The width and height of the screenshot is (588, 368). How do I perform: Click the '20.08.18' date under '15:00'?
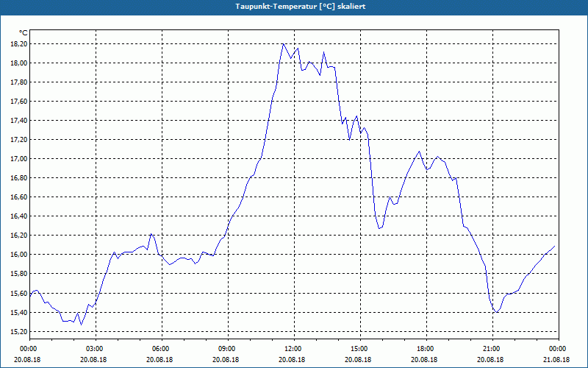coord(358,360)
